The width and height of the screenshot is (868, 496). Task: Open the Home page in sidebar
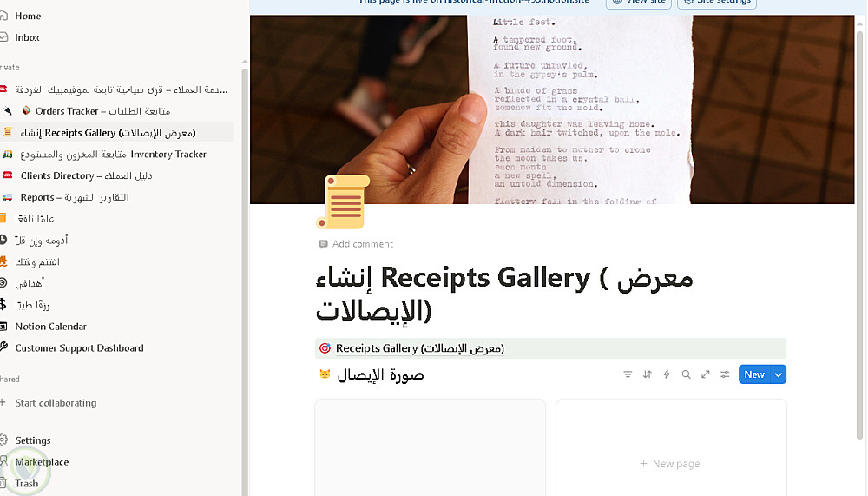pyautogui.click(x=28, y=17)
